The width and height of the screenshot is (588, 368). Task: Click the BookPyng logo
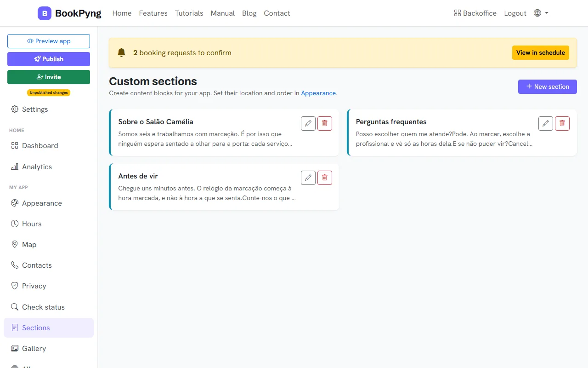69,13
